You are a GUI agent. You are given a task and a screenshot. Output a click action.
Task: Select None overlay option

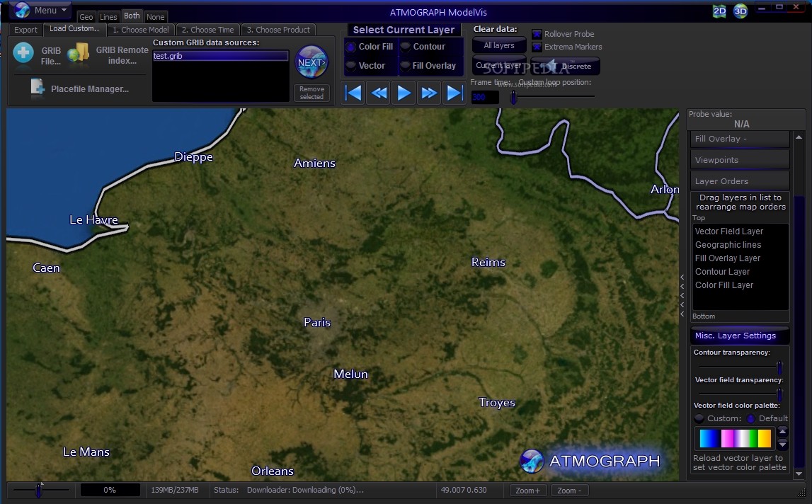pyautogui.click(x=155, y=17)
